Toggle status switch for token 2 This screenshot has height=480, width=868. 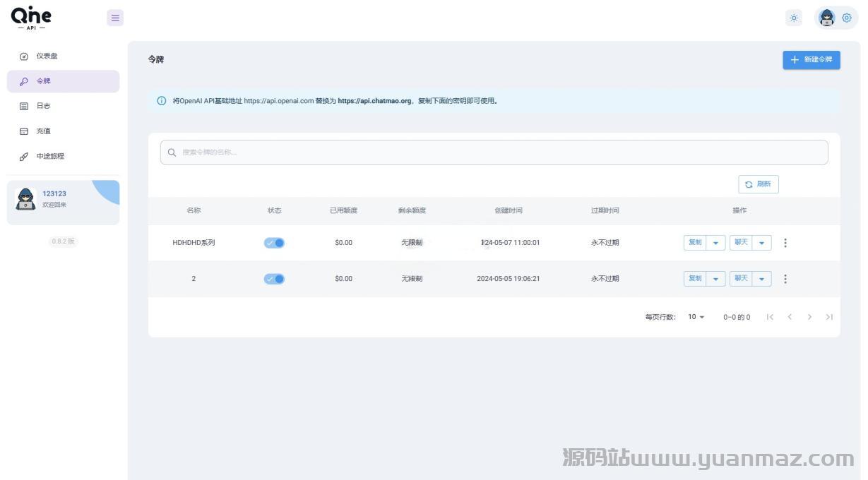coord(274,279)
